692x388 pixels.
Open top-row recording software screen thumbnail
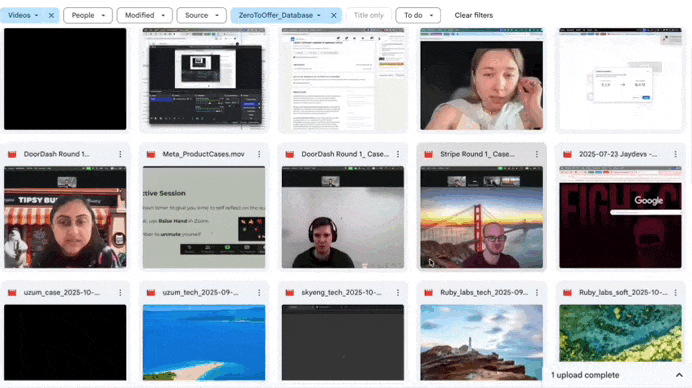pyautogui.click(x=204, y=79)
